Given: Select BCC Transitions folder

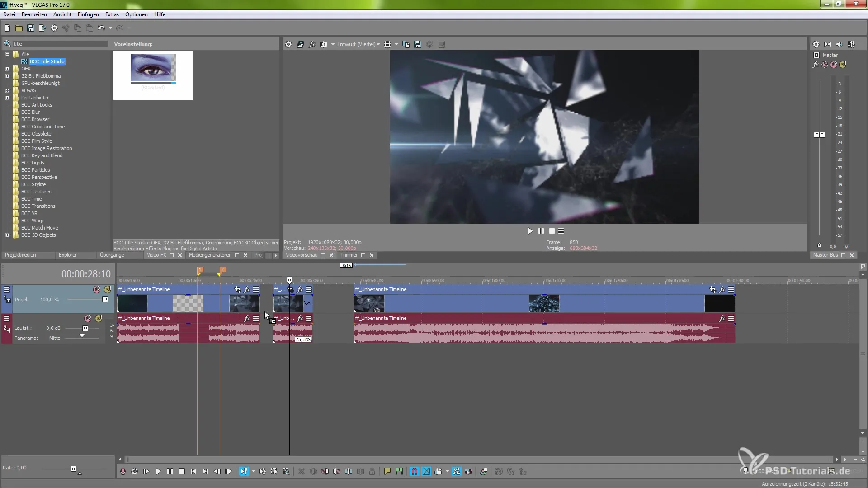Looking at the screenshot, I should [x=38, y=206].
